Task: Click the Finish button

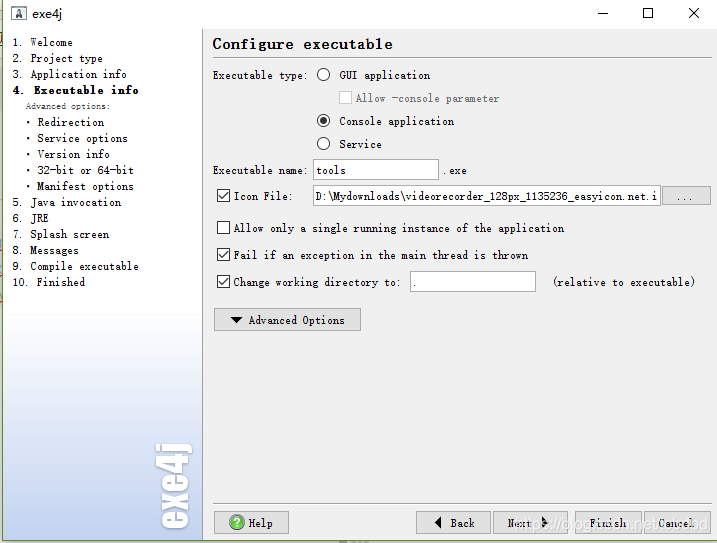Action: [x=608, y=522]
